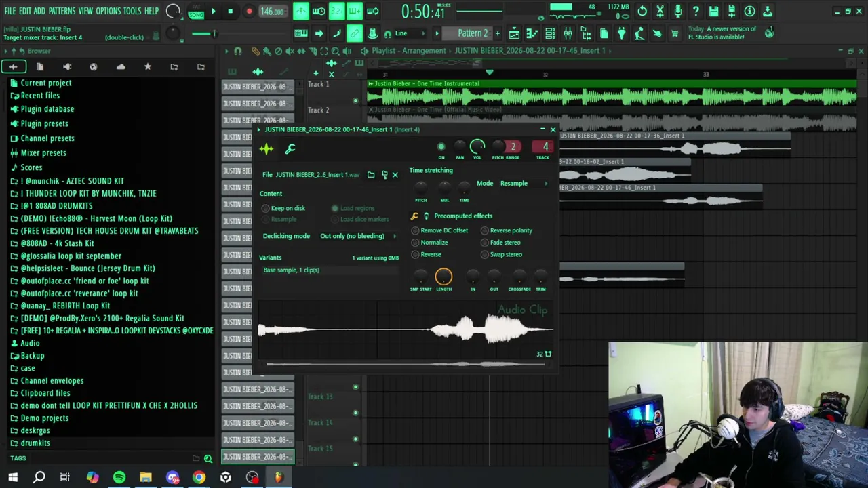Toggle the metronome icon
Viewport: 868px width, 488px height.
click(300, 11)
